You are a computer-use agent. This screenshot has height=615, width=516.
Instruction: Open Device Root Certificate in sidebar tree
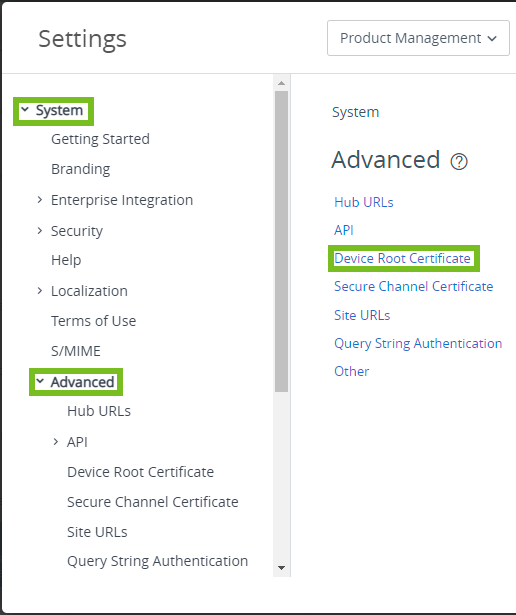tap(140, 472)
